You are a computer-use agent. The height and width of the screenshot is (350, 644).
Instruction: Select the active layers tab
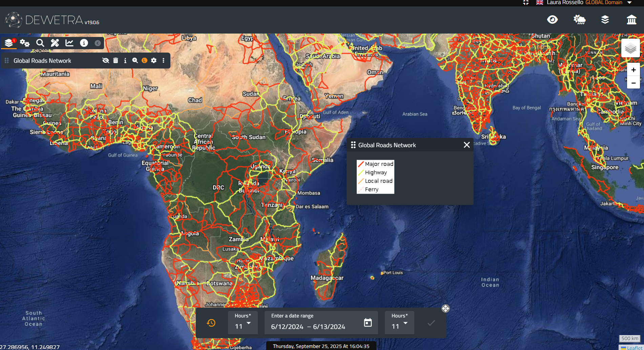click(9, 43)
